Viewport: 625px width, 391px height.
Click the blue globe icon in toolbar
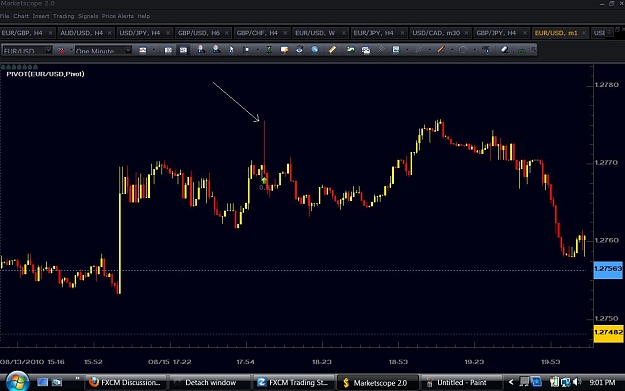315,49
